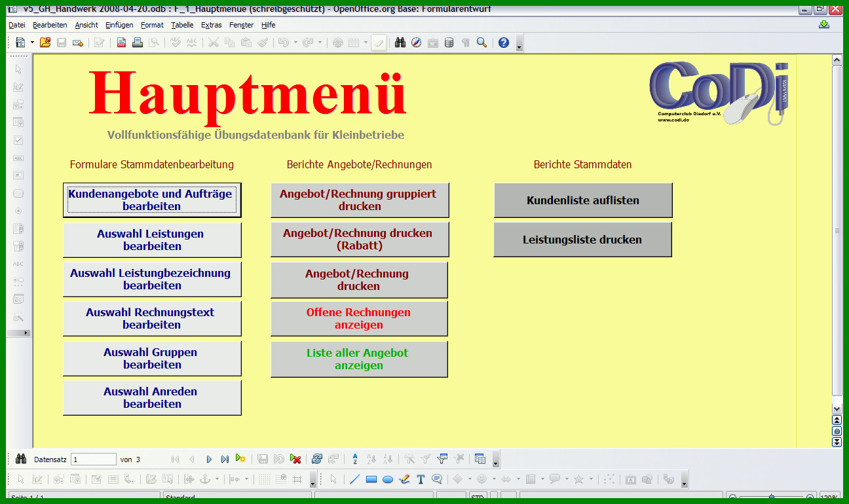This screenshot has width=849, height=504.
Task: Open OpenOffice Help question mark icon
Action: click(503, 43)
